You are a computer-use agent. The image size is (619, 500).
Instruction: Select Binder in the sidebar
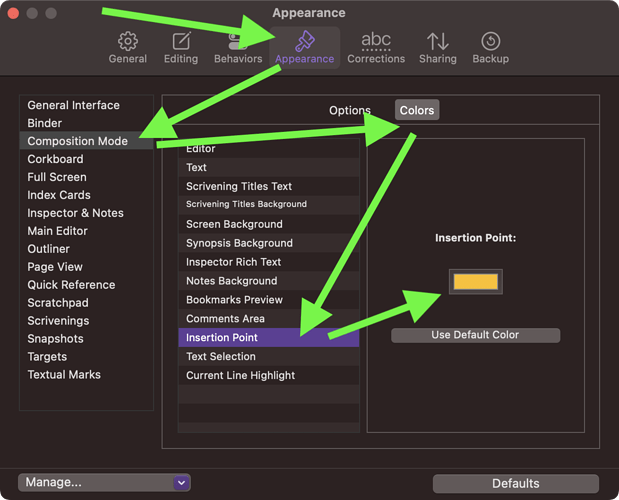86,123
